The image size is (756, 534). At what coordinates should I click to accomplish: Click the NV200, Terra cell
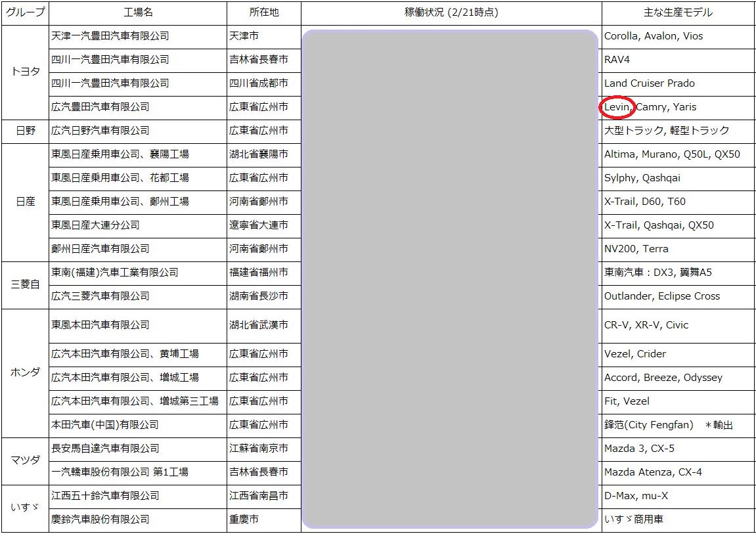point(678,249)
